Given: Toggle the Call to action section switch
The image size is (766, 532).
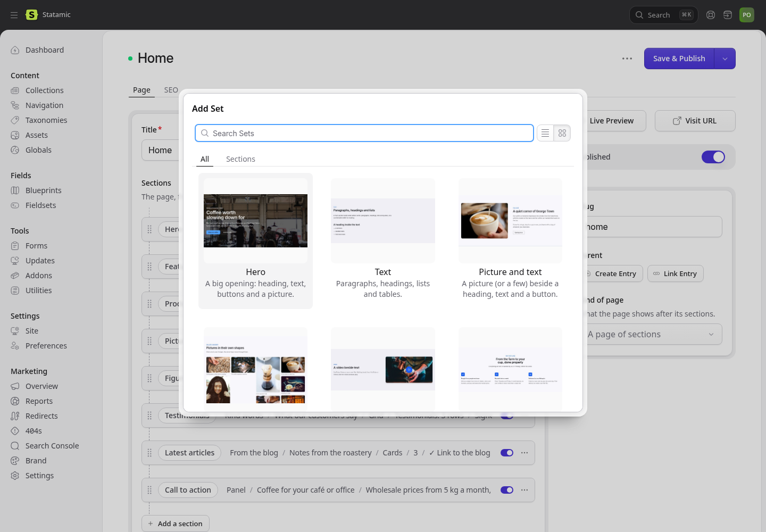Looking at the screenshot, I should (507, 490).
